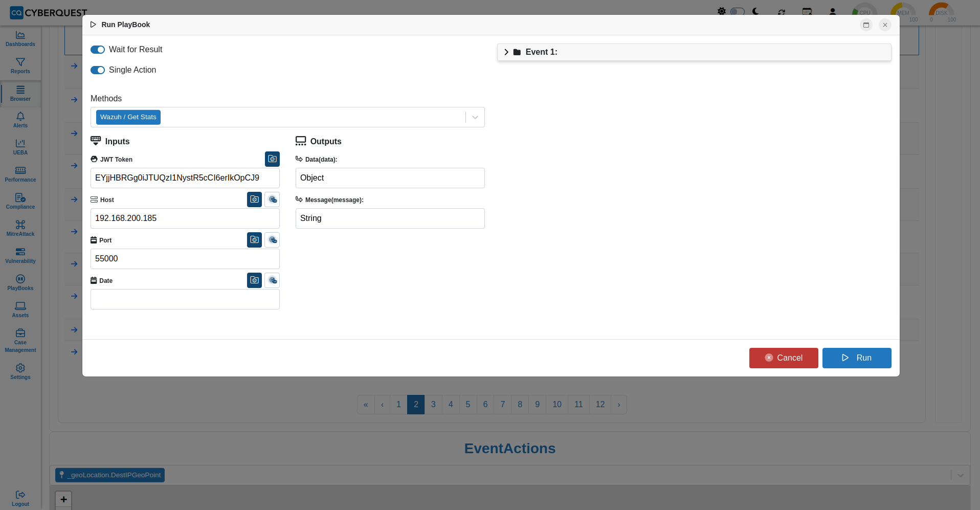980x510 pixels.
Task: Open the folder-gear picker for JWT Token
Action: click(272, 159)
